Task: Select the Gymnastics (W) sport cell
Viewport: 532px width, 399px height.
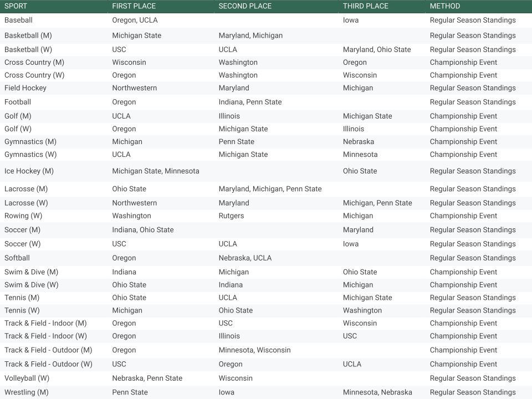Action: pyautogui.click(x=30, y=155)
